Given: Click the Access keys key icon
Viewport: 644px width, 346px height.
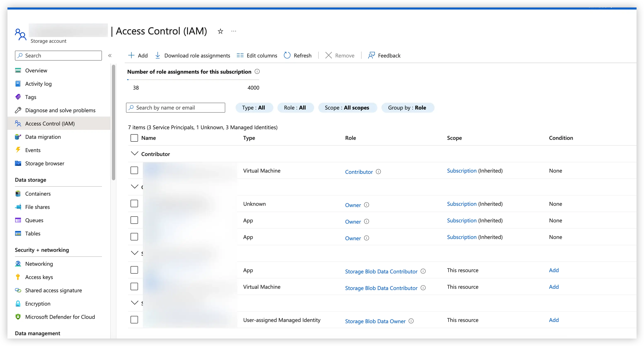Looking at the screenshot, I should tap(18, 277).
